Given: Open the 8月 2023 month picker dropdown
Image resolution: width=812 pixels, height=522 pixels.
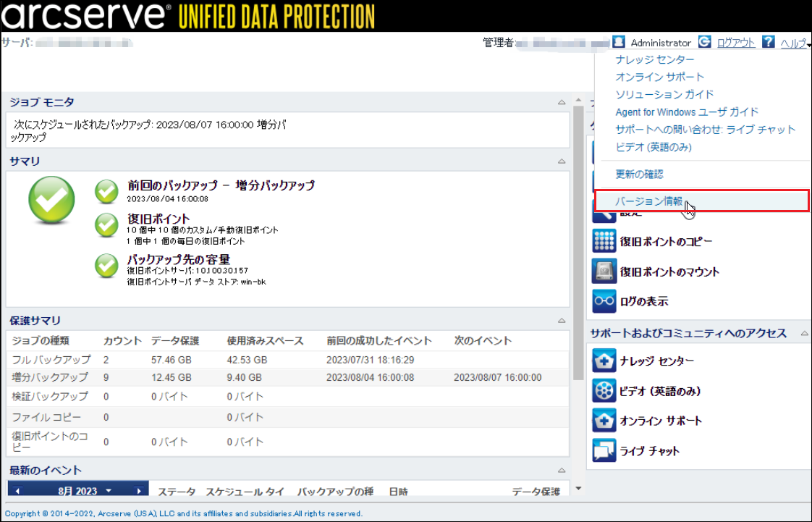Looking at the screenshot, I should pos(109,491).
